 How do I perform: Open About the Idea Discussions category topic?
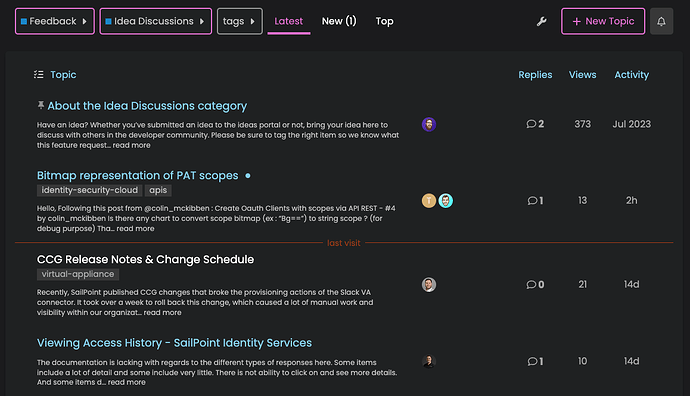pos(147,106)
